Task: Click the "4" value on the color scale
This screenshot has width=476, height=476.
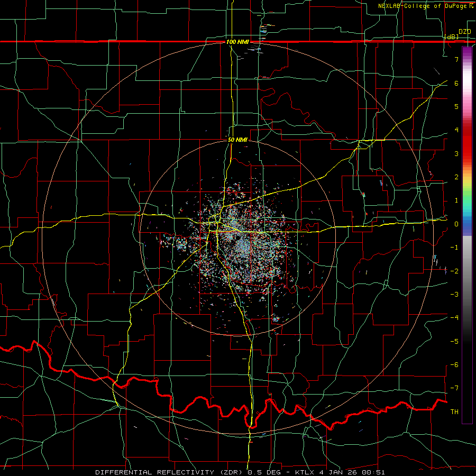Action: 456,130
